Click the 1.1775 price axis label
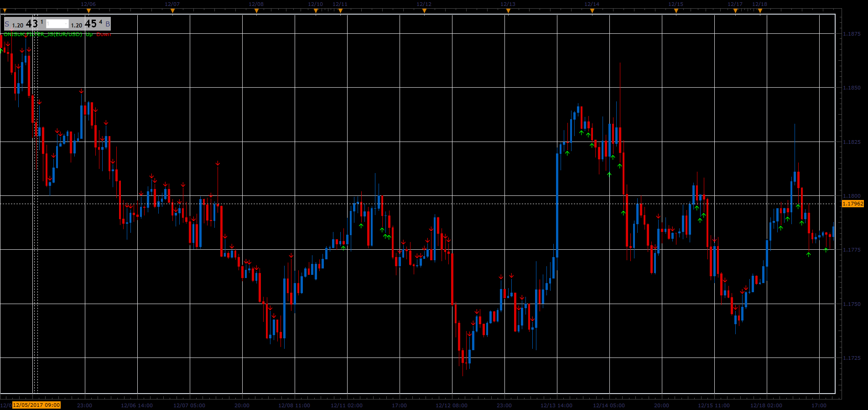 click(852, 250)
